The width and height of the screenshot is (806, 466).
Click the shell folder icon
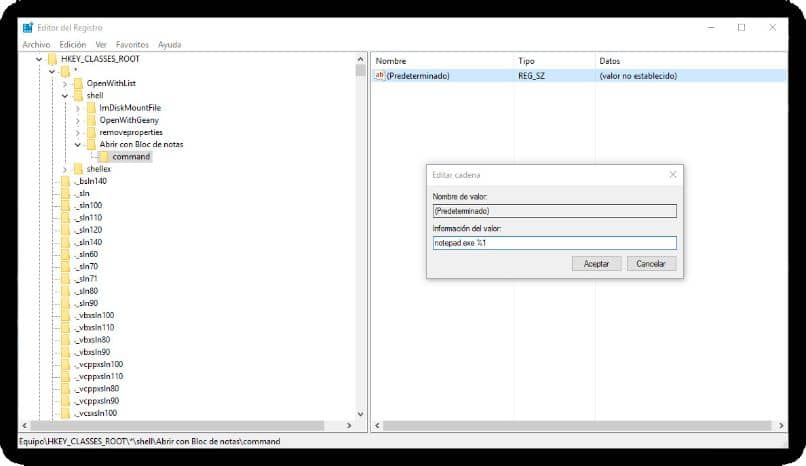click(x=78, y=96)
